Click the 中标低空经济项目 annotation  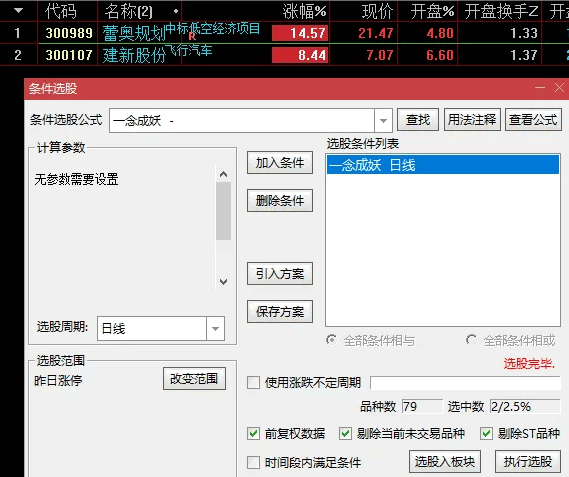tap(213, 29)
